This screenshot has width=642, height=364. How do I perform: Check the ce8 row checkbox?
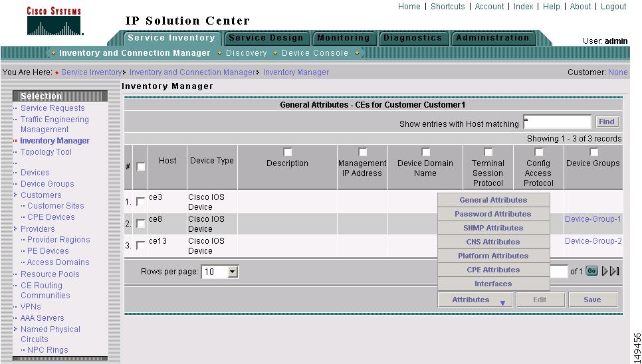(140, 224)
